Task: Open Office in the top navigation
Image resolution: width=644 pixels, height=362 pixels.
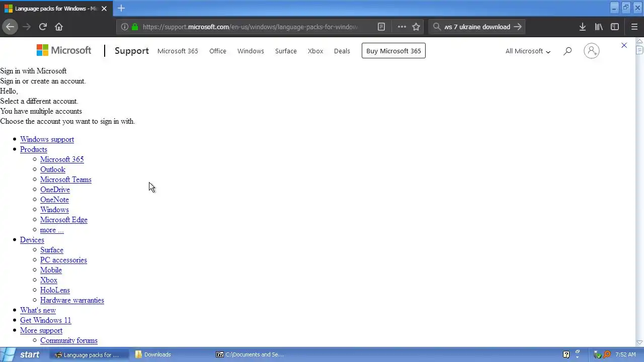Action: (218, 51)
